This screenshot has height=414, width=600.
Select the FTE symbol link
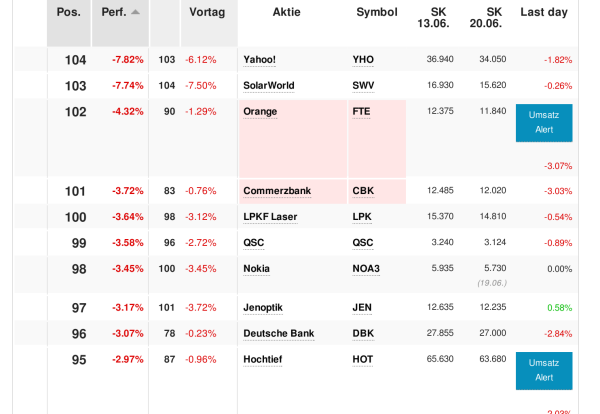click(x=361, y=112)
